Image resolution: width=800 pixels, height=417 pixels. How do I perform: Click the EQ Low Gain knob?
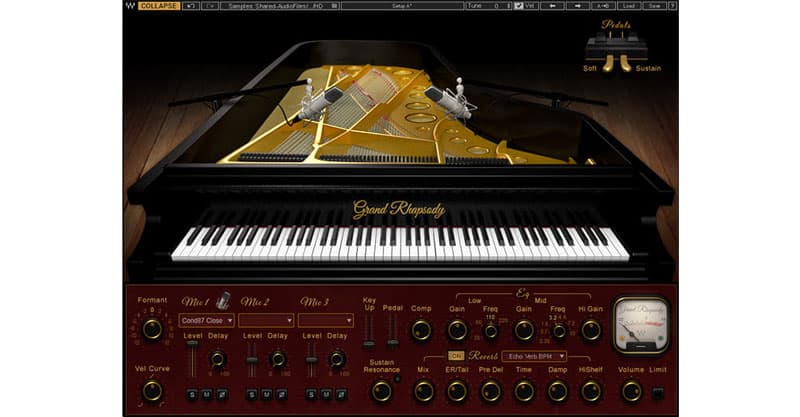(x=457, y=330)
